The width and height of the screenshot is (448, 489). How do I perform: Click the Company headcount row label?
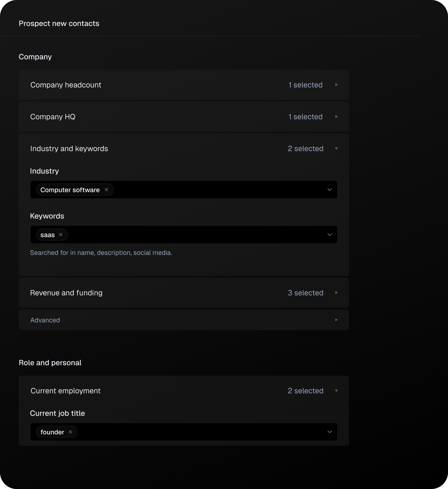click(66, 85)
